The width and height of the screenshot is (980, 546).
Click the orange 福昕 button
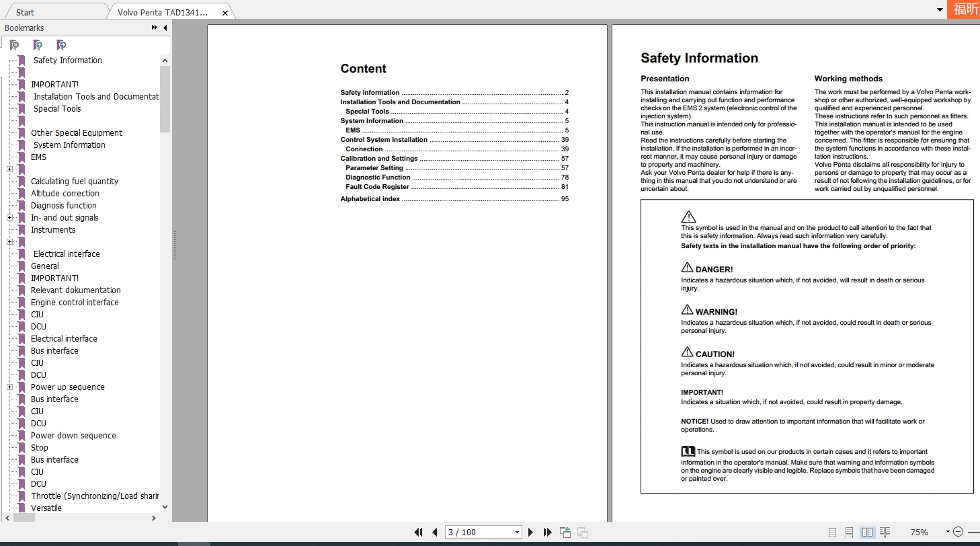point(964,9)
